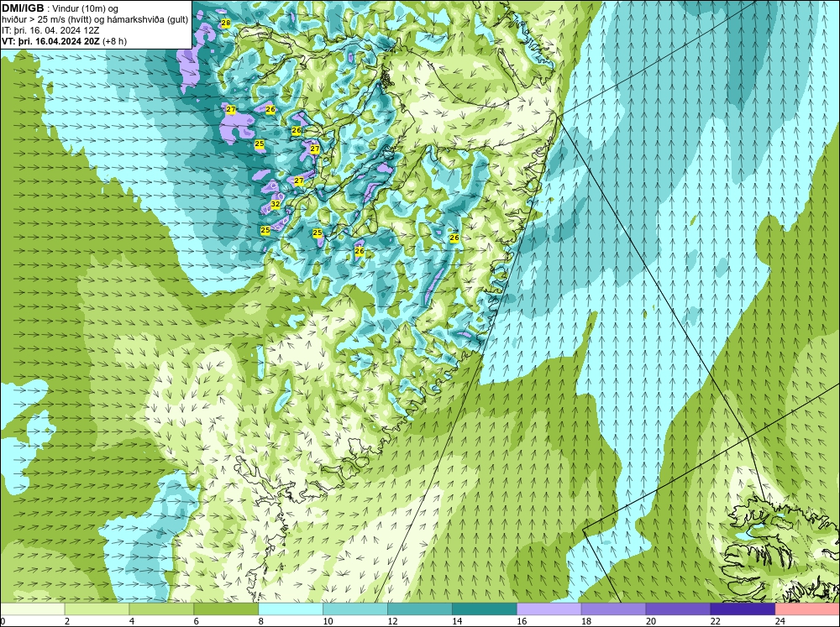Pick the light cyan 8–10 m/s legend swatch

click(x=291, y=609)
